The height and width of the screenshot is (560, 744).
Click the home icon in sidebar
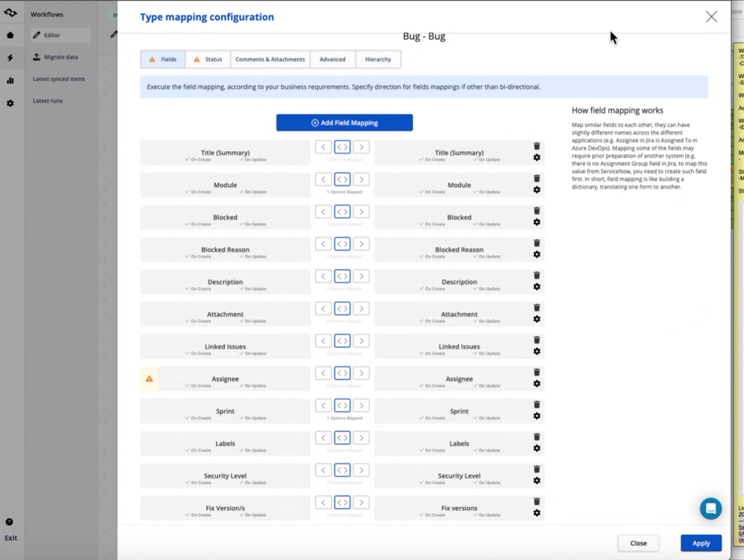[x=10, y=35]
